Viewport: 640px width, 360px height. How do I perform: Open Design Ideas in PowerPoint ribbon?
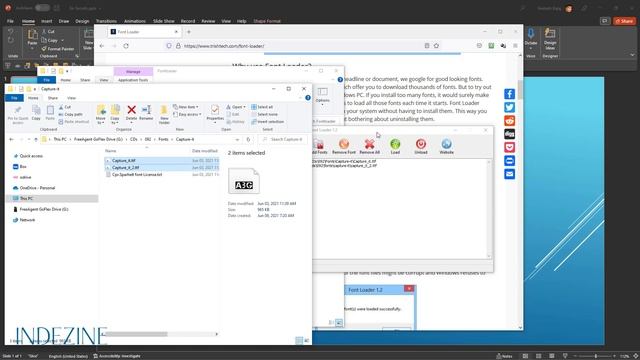click(550, 38)
